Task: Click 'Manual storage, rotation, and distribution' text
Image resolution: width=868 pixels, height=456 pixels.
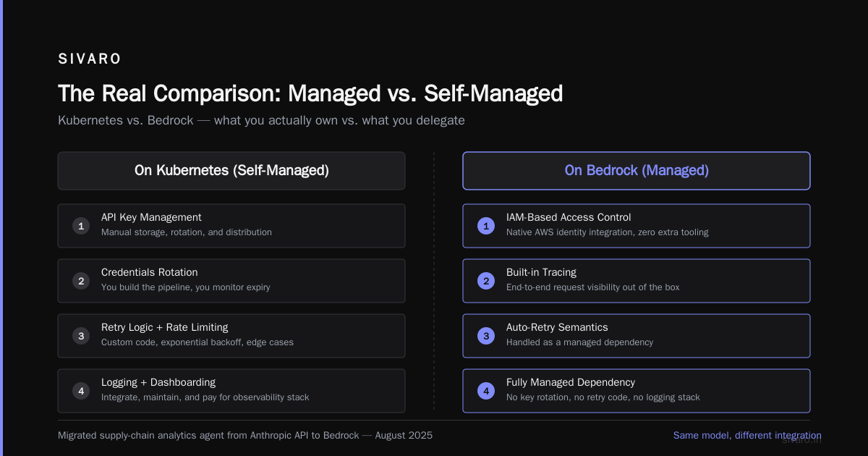Action: coord(187,232)
